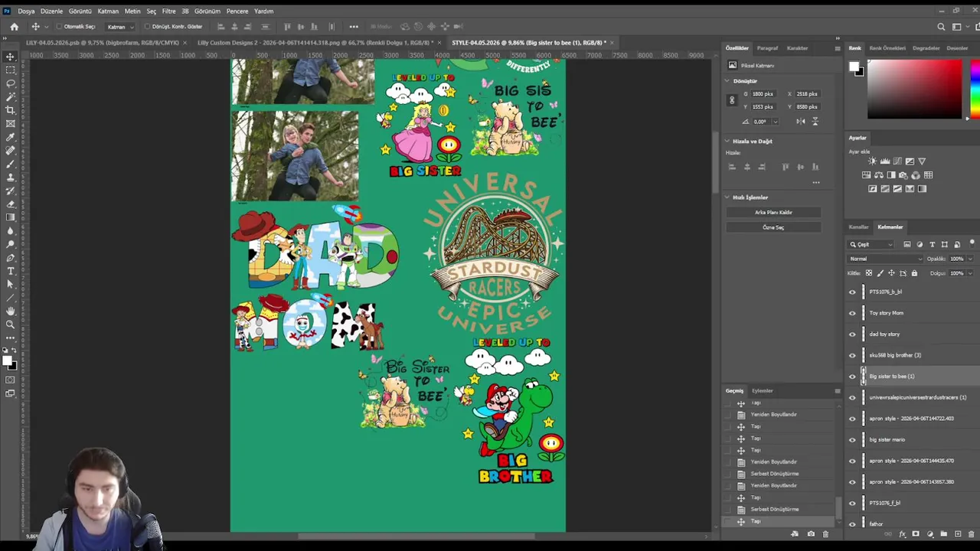Open the Pencere menu
The height and width of the screenshot is (551, 980).
point(237,11)
